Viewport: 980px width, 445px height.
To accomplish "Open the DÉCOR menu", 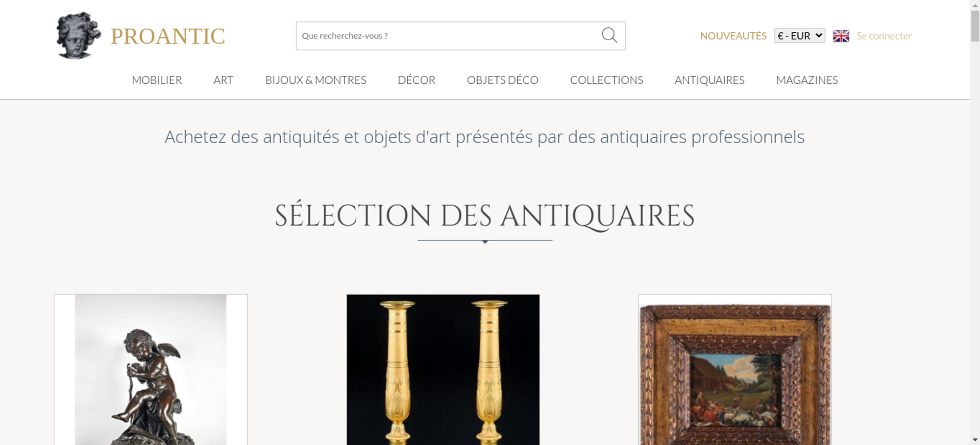I will point(416,80).
